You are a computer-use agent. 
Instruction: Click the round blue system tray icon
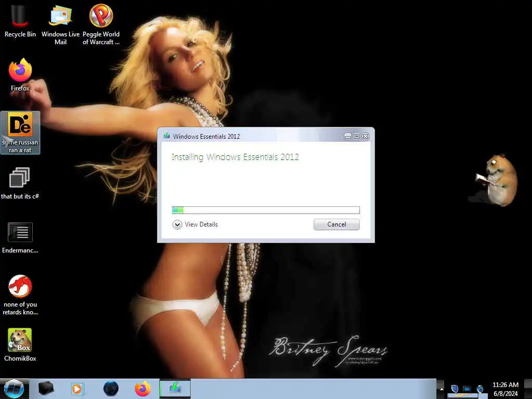[480, 389]
